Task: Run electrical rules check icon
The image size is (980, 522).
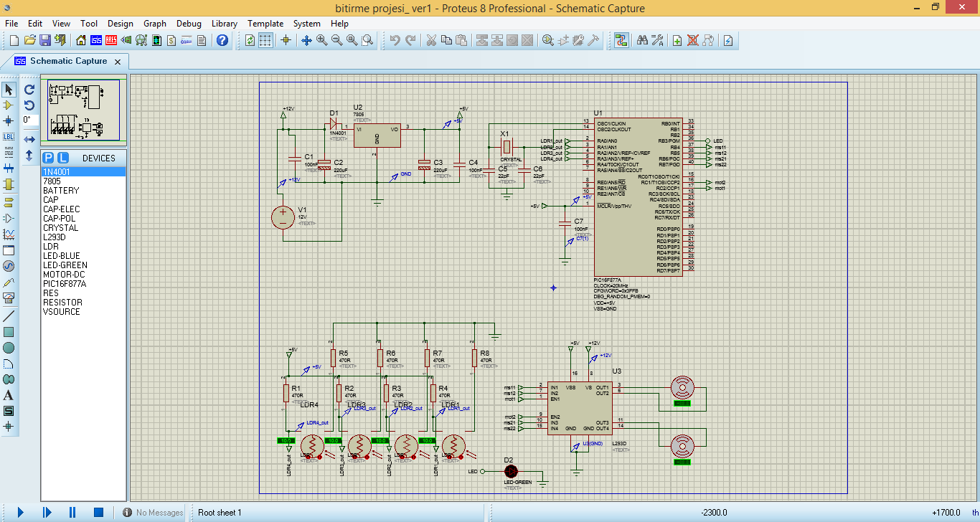Action: point(728,40)
